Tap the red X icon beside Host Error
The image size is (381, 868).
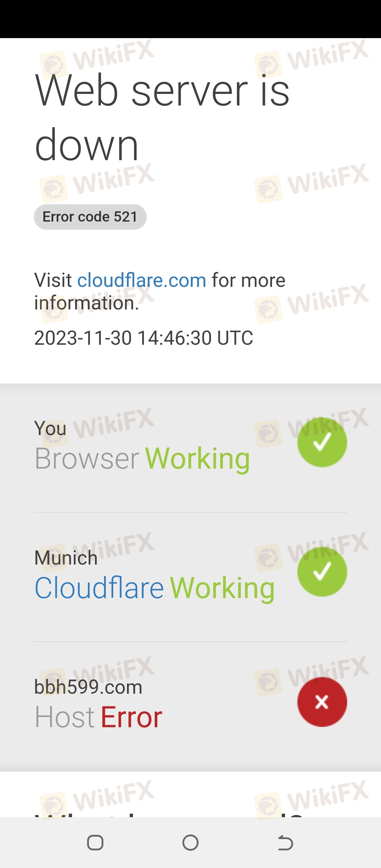pyautogui.click(x=322, y=702)
